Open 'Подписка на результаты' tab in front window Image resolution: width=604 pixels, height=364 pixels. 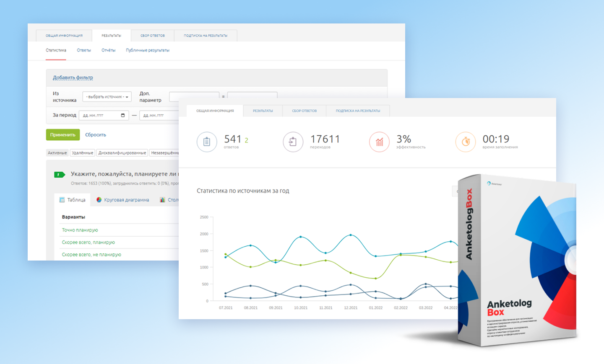point(358,111)
